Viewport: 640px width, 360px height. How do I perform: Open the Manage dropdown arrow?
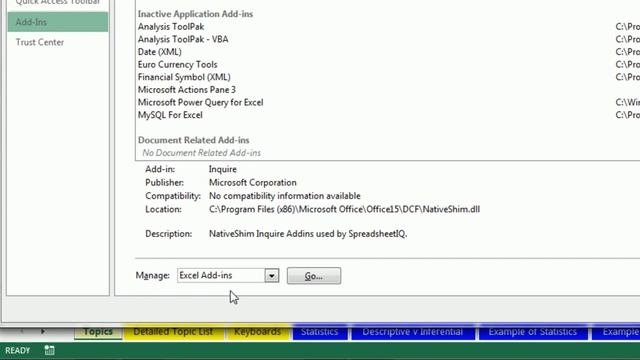(271, 276)
